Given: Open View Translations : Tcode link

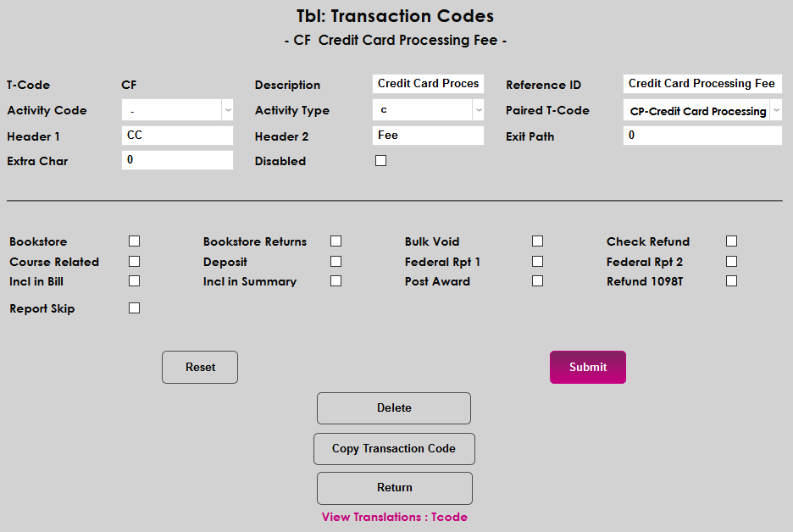Looking at the screenshot, I should coord(394,516).
